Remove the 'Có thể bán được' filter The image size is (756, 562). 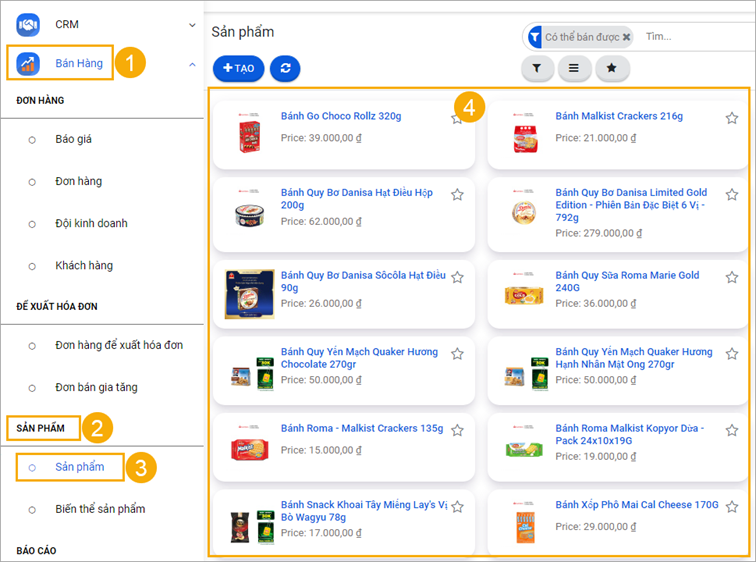click(x=626, y=37)
